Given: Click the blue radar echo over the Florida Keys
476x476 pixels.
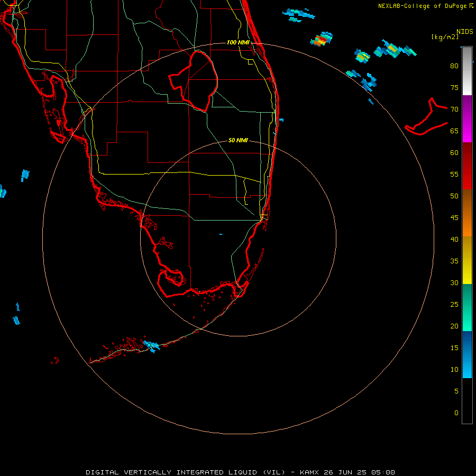Looking at the screenshot, I should (x=151, y=346).
